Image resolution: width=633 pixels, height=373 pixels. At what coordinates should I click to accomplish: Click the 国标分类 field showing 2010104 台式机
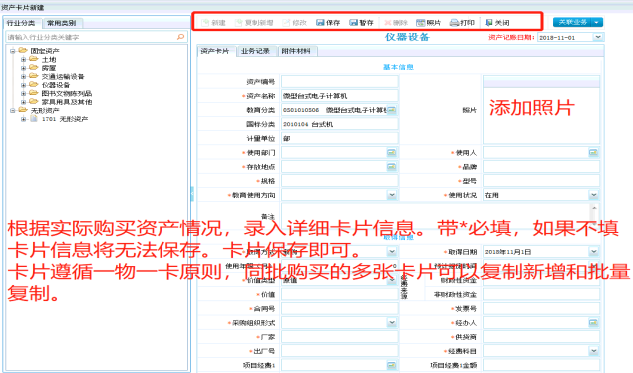tap(340, 124)
